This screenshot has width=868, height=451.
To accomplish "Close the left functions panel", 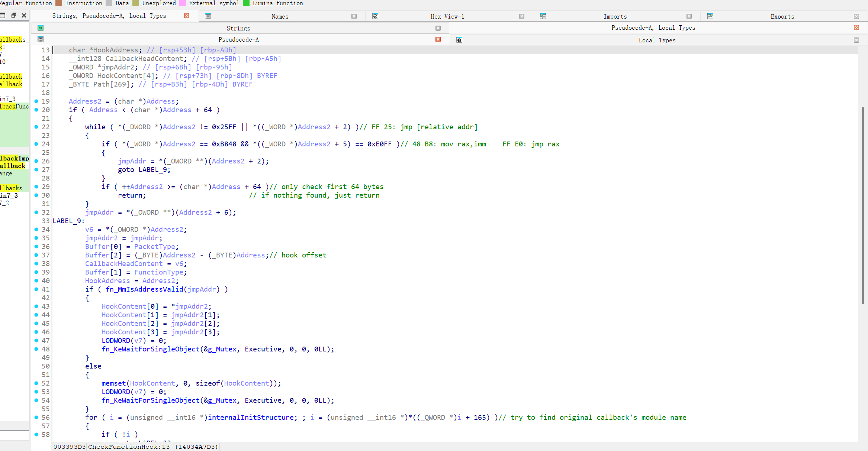I will point(24,15).
